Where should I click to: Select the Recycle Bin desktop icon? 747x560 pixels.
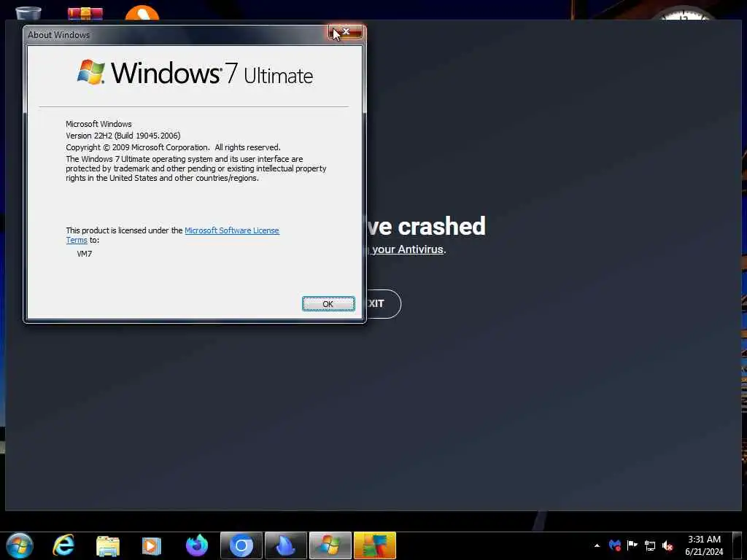pos(28,13)
